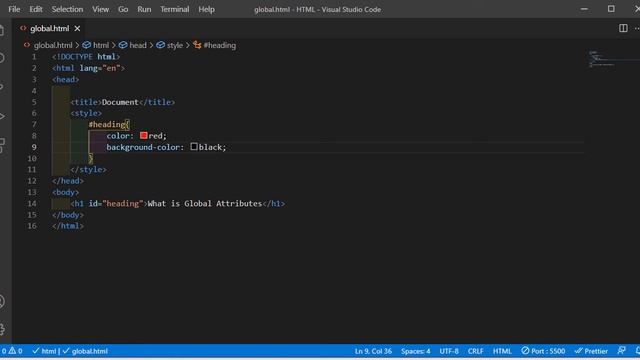Open Search in the activity bar
Screen dimensions: 640x360
2,58
